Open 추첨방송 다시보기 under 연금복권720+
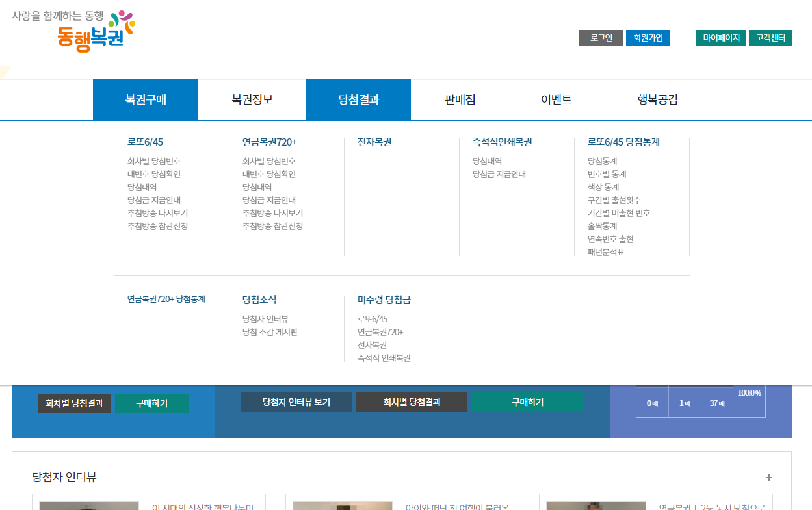812x510 pixels. (273, 213)
